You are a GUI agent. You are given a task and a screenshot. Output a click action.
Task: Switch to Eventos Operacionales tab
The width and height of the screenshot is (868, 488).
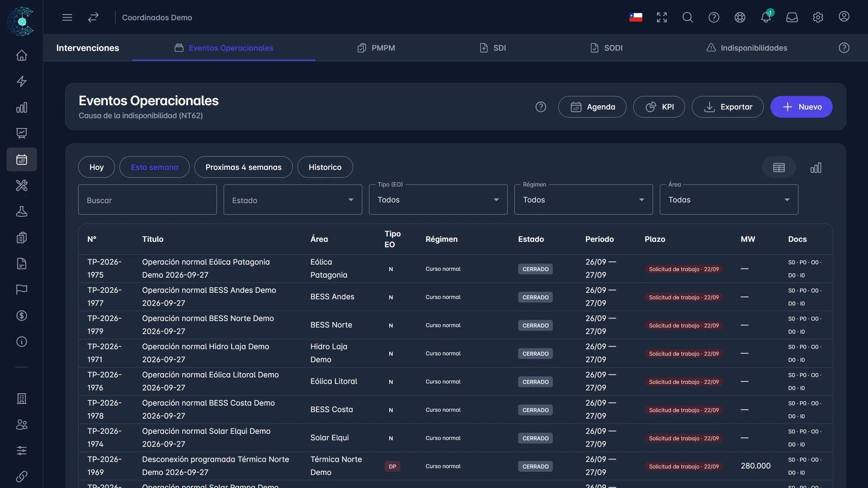pyautogui.click(x=224, y=48)
